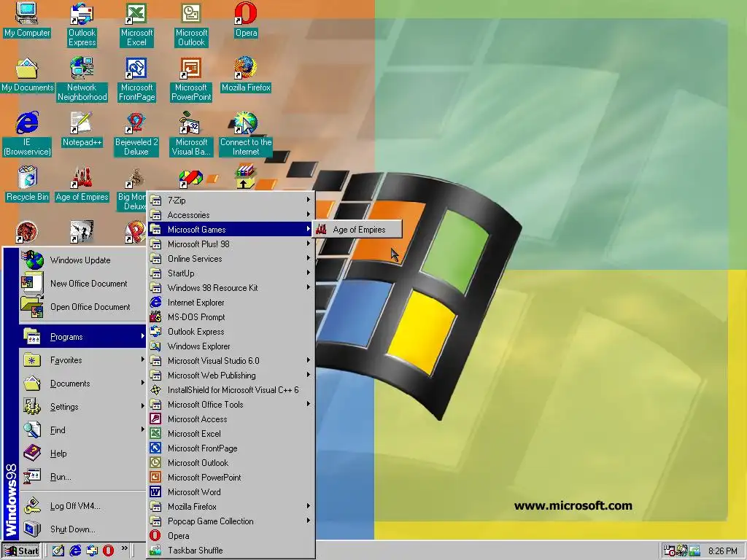Launch Age of Empires from submenu
The image size is (747, 560).
click(357, 230)
